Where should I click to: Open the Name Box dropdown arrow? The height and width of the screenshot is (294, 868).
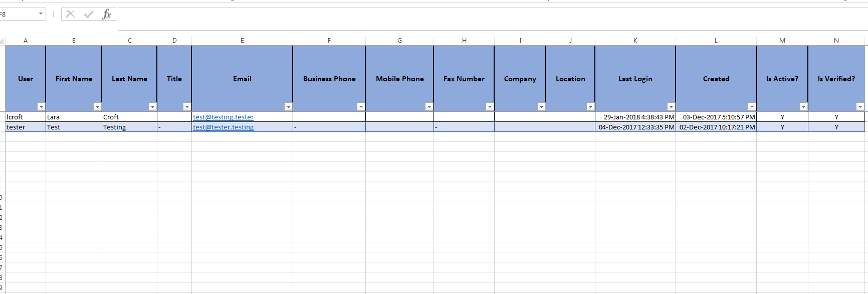pos(41,14)
